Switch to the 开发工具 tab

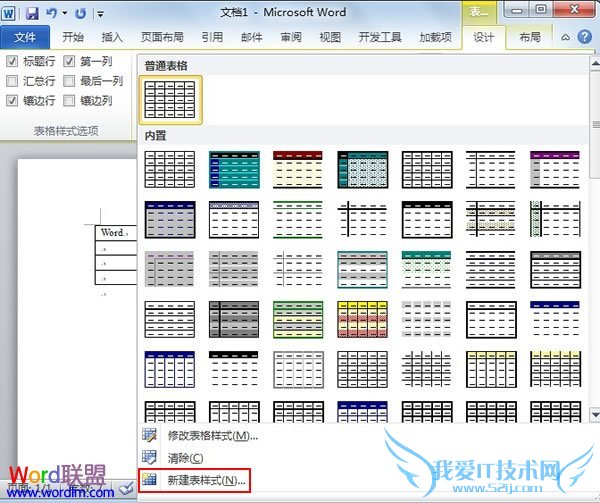pos(380,37)
